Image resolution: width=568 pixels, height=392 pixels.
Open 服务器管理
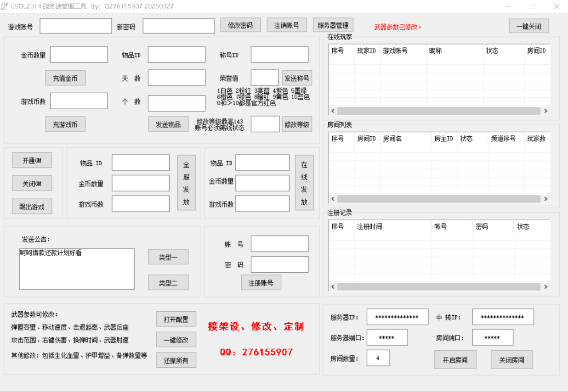coord(333,25)
